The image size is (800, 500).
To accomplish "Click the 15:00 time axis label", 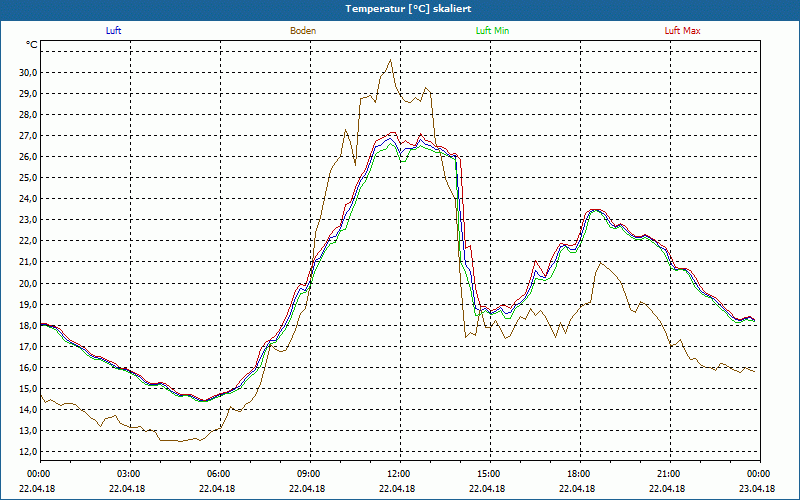I will click(x=487, y=474).
